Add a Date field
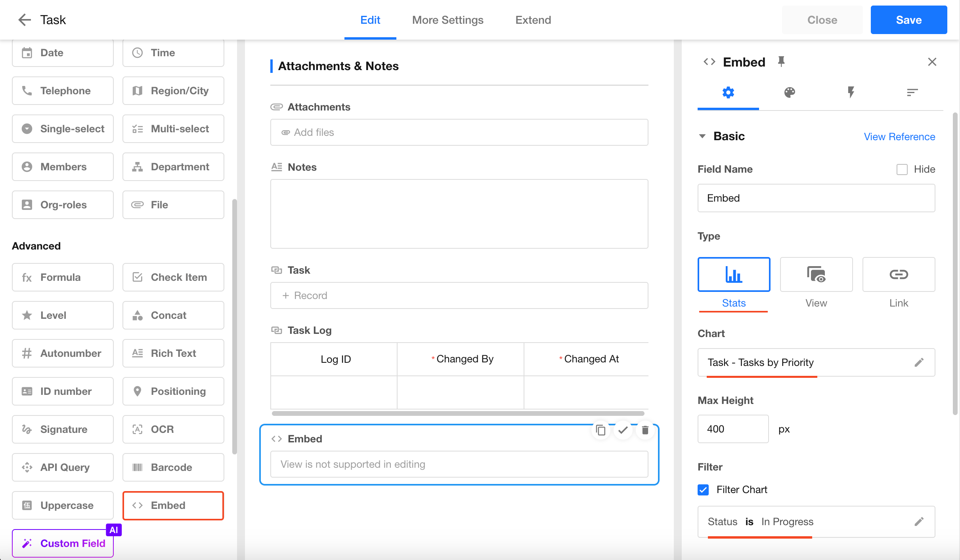 (63, 53)
